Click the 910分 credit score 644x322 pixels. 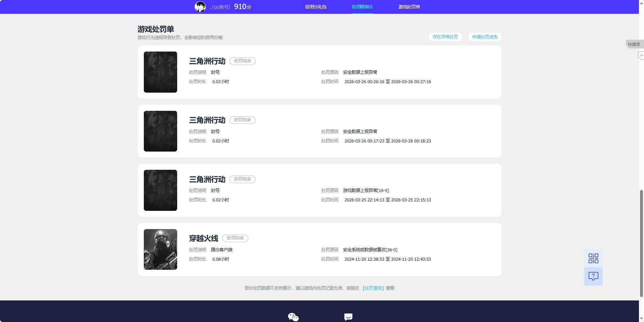point(243,7)
